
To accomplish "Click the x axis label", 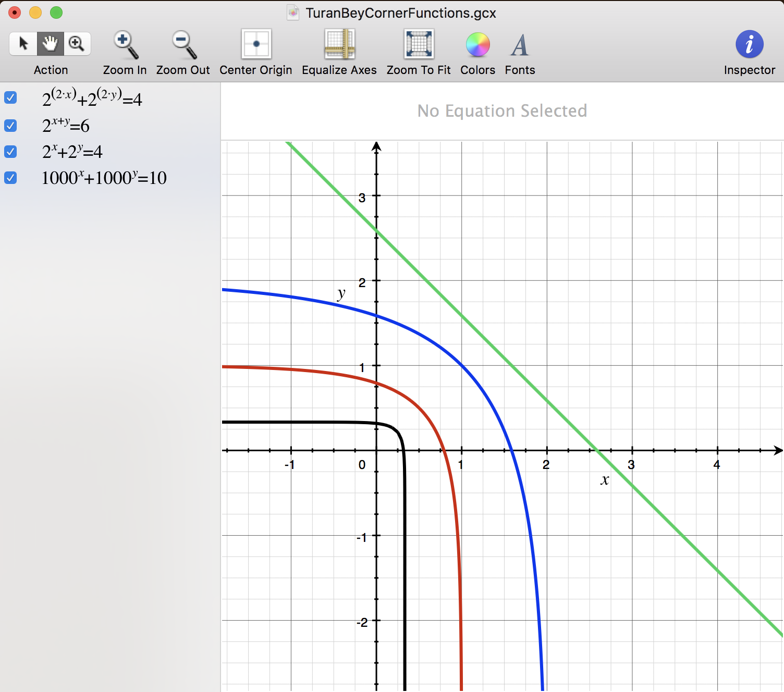I will pos(605,479).
